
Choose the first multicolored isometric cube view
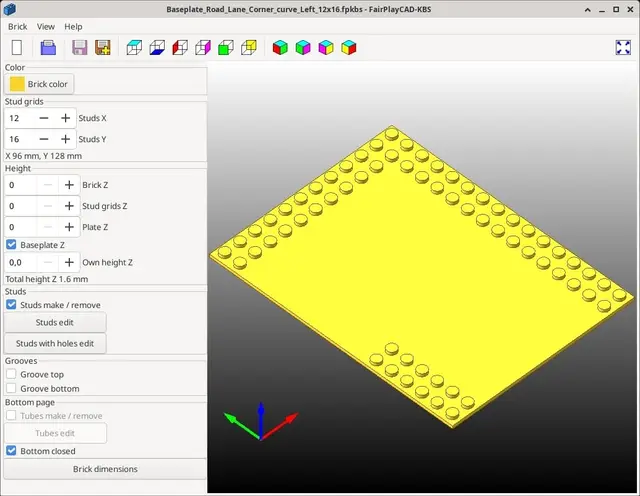pos(280,47)
